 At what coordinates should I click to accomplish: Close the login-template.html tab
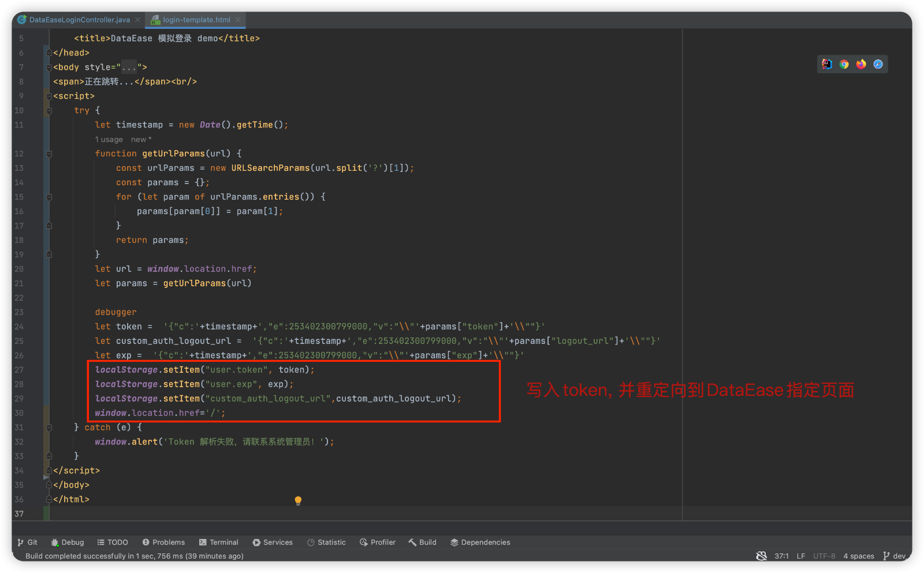click(x=237, y=19)
